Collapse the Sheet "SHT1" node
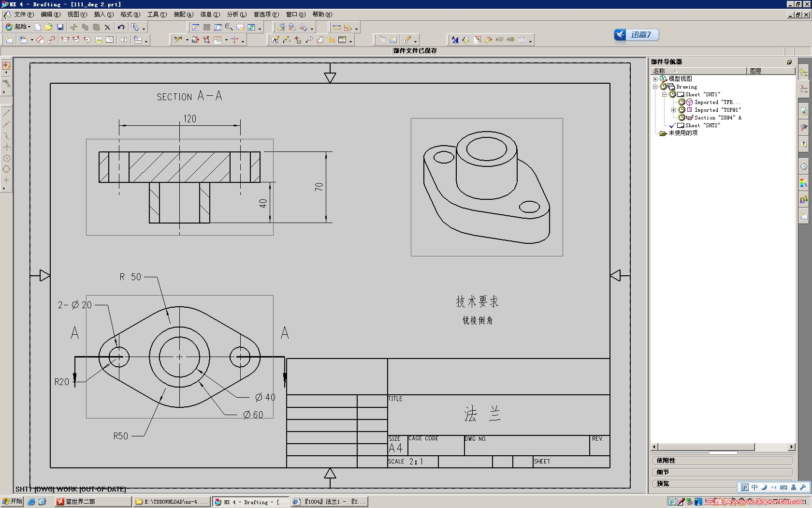 pos(664,95)
